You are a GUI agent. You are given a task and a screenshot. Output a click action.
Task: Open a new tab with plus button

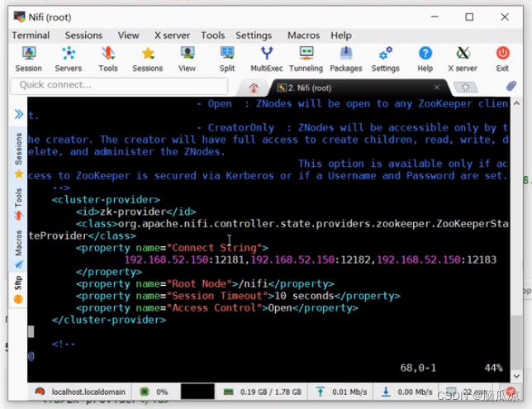465,88
